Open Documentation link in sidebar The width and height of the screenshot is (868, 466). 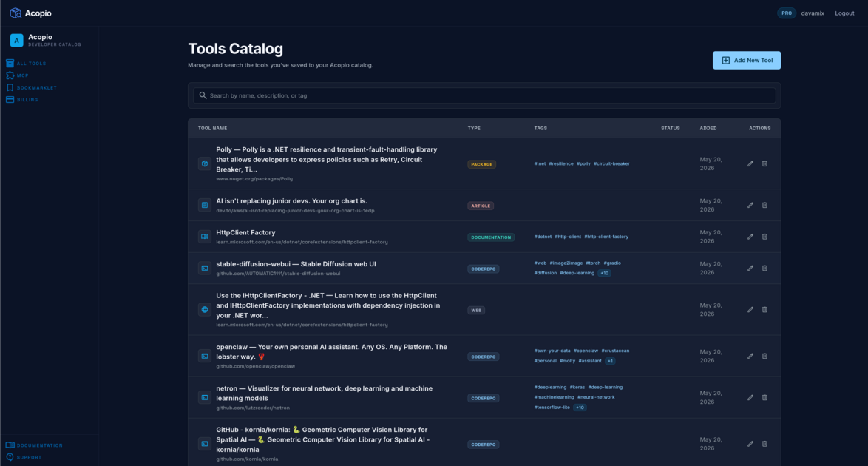pos(34,445)
